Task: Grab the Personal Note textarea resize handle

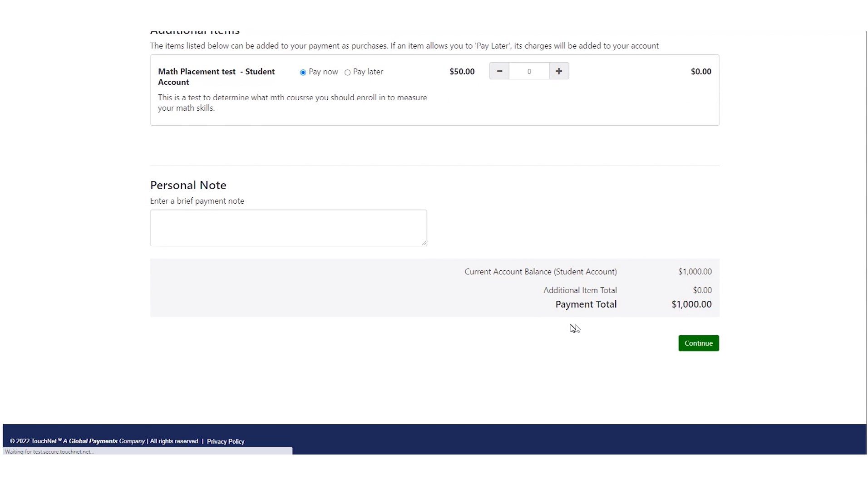Action: click(424, 243)
